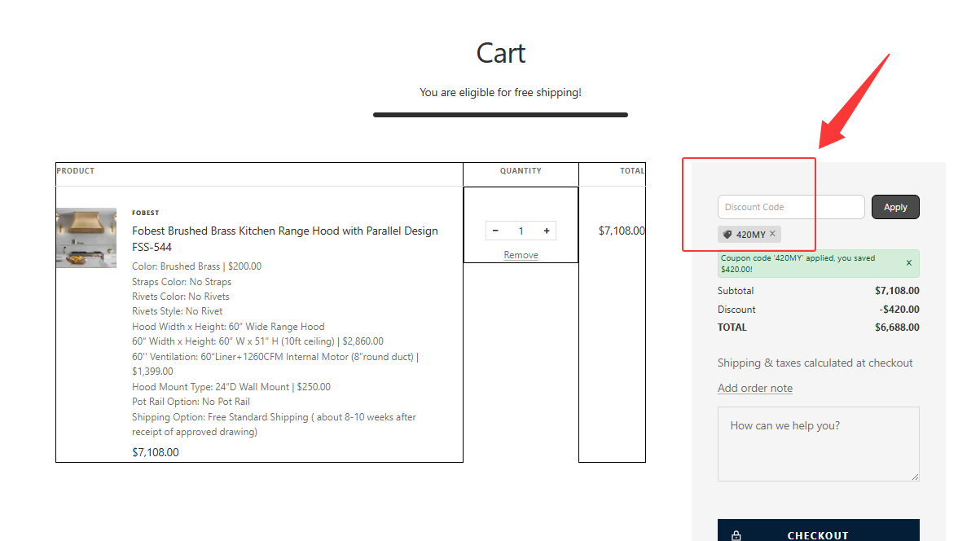Dismiss the coupon applied notification
Screen dimensions: 980x541
[909, 262]
